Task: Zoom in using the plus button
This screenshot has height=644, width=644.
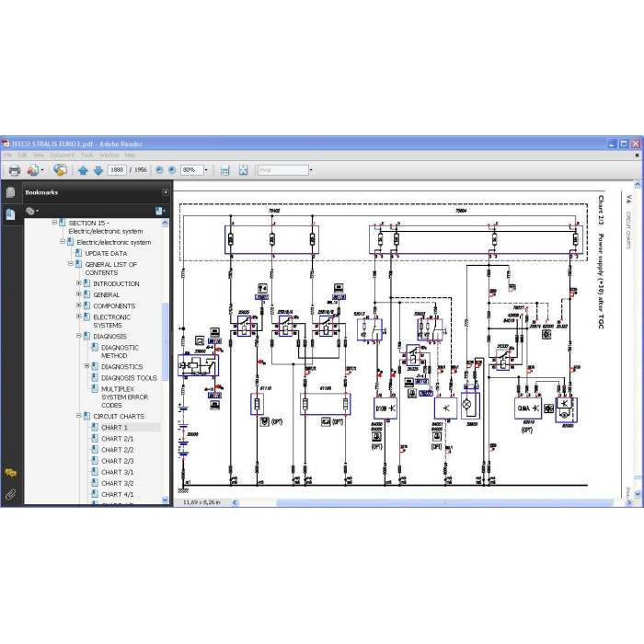Action: click(x=172, y=170)
